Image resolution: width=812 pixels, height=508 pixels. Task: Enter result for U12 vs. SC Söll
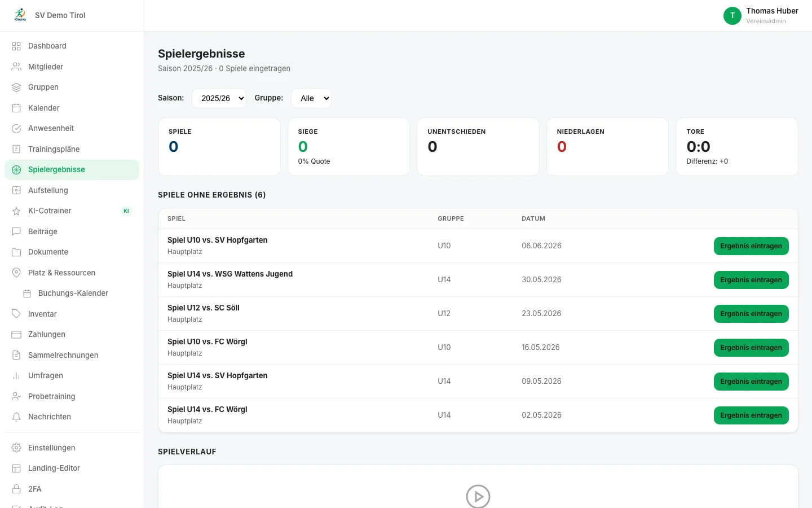pyautogui.click(x=751, y=314)
